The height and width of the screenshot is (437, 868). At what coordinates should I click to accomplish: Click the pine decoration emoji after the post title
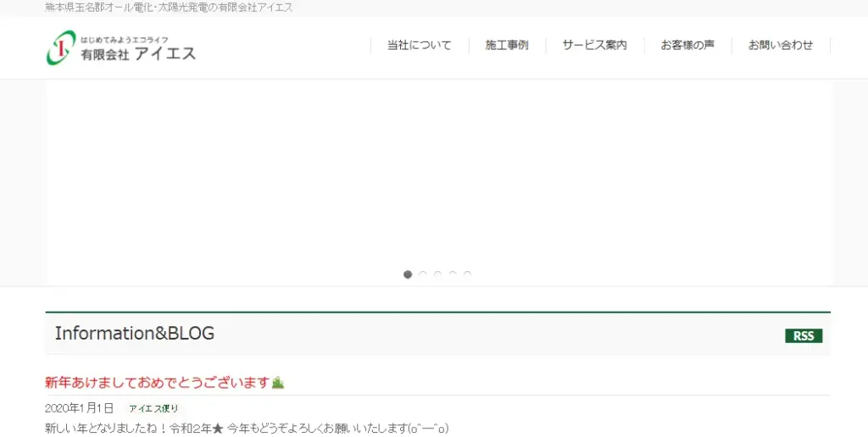278,383
